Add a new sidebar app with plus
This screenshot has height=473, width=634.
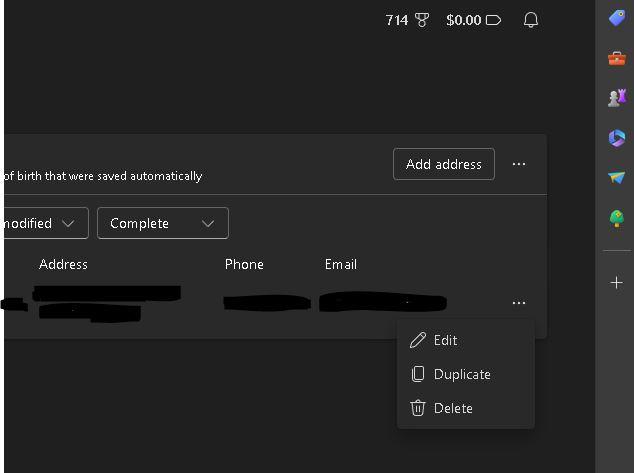click(616, 282)
